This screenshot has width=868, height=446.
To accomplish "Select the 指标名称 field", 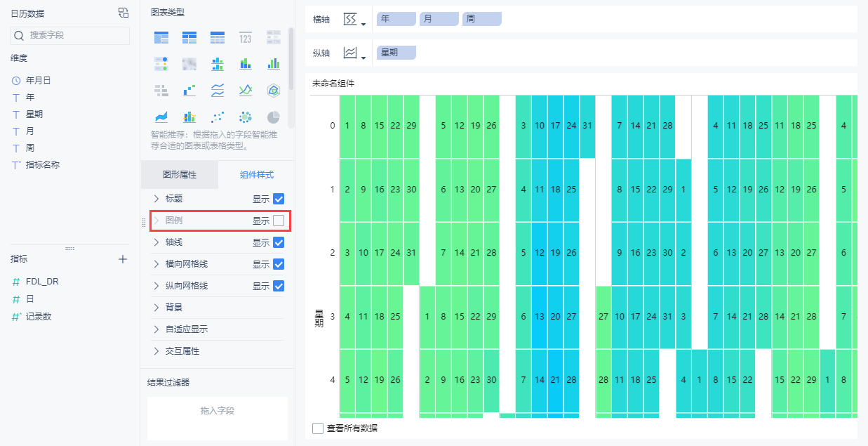I will (43, 165).
